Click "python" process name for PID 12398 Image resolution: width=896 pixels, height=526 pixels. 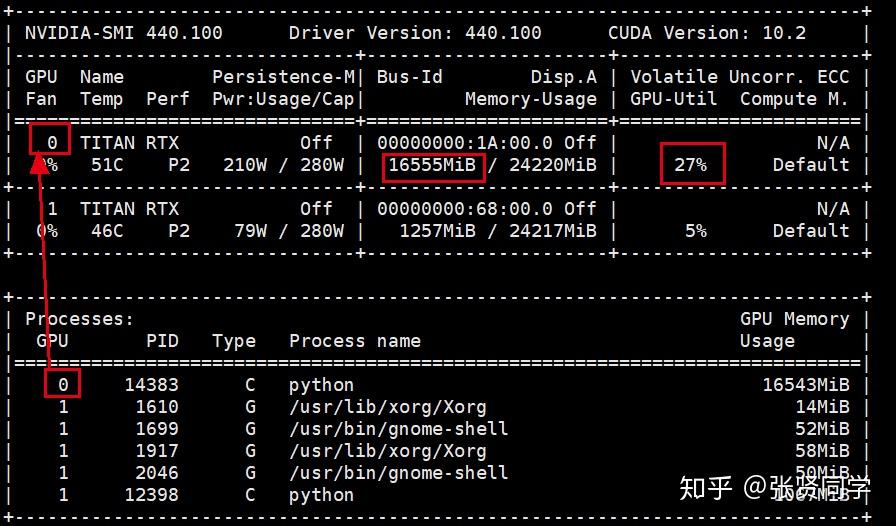point(322,495)
